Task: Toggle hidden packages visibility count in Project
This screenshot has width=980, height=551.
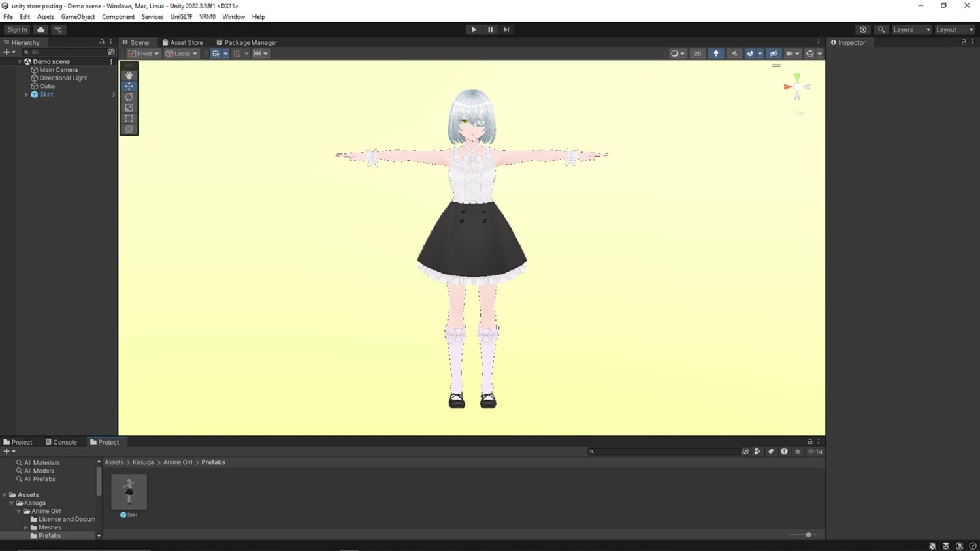Action: click(x=815, y=452)
